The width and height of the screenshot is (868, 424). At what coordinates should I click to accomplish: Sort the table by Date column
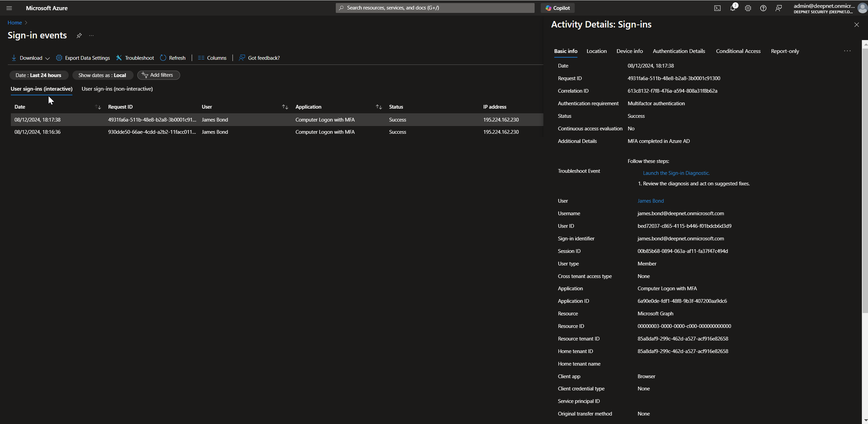click(98, 107)
